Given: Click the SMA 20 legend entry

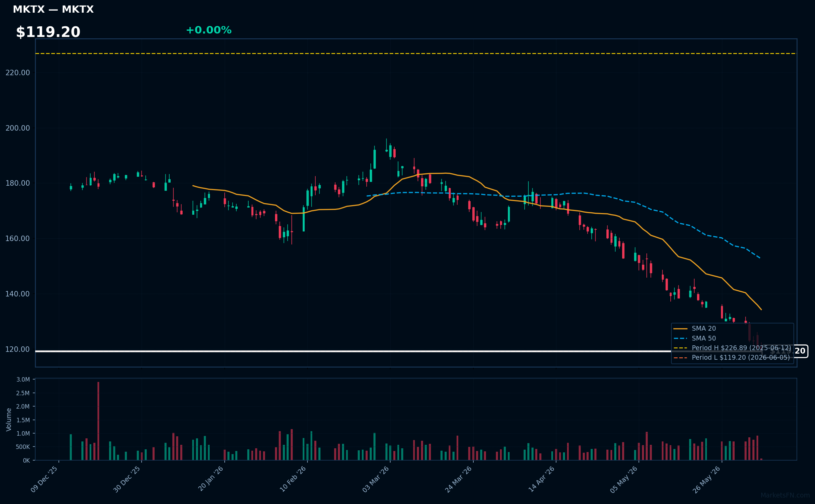Looking at the screenshot, I should [x=704, y=329].
